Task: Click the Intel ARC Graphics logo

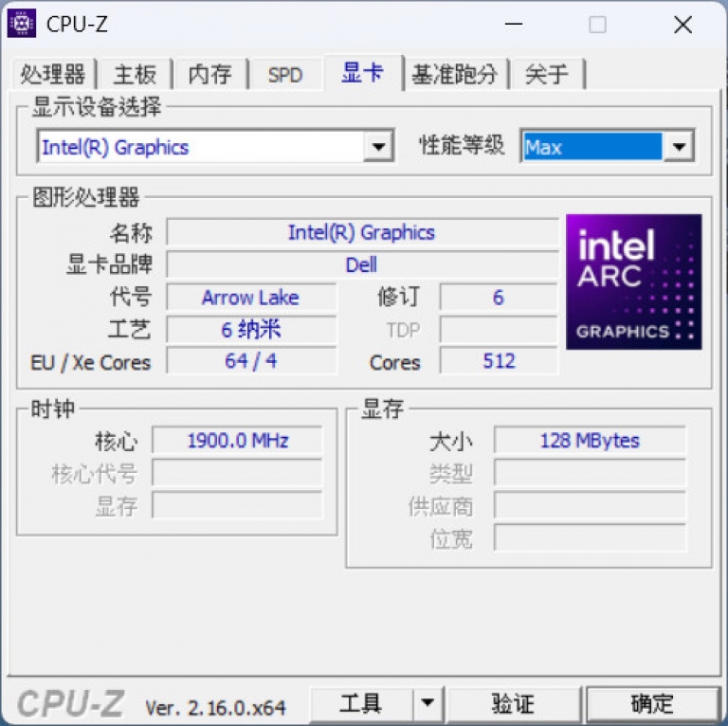Action: (x=634, y=281)
